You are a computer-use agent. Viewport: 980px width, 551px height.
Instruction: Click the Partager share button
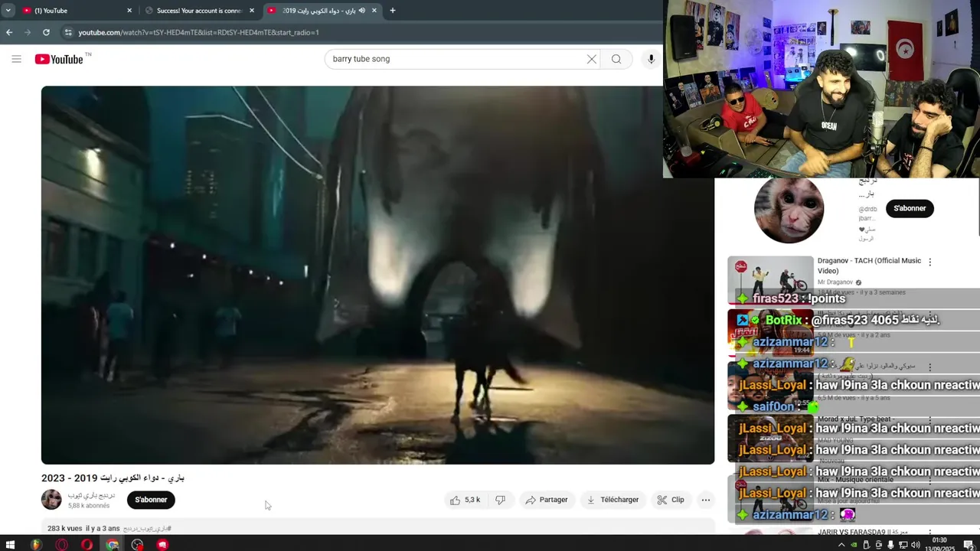tap(546, 500)
